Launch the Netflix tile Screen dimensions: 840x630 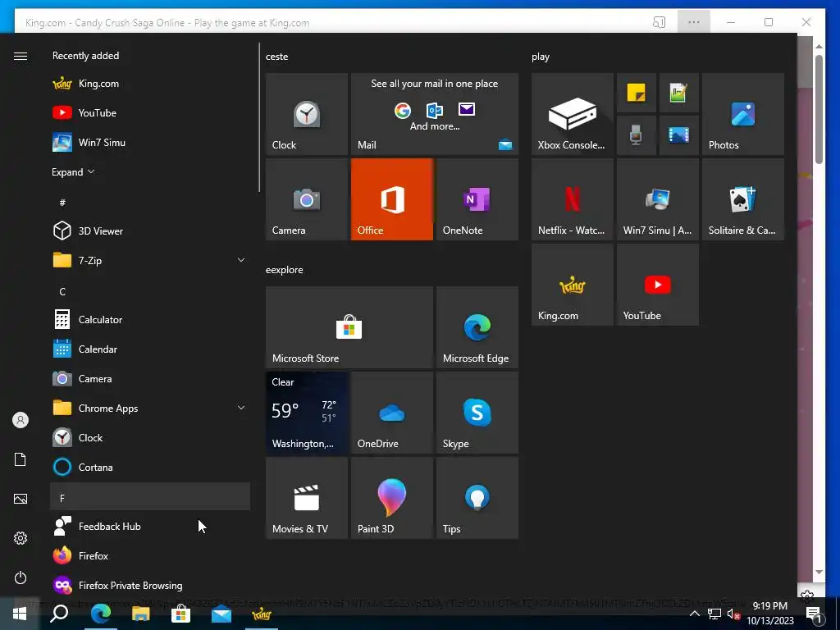point(572,199)
